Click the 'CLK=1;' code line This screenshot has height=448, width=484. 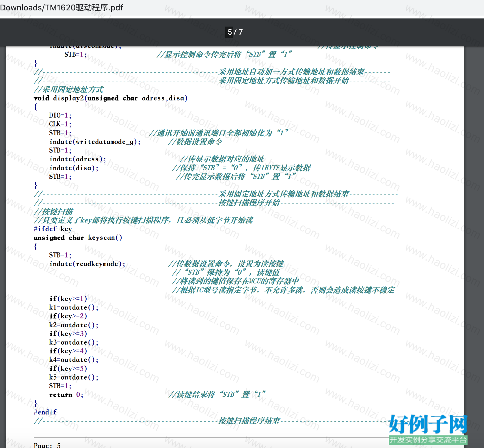[60, 124]
